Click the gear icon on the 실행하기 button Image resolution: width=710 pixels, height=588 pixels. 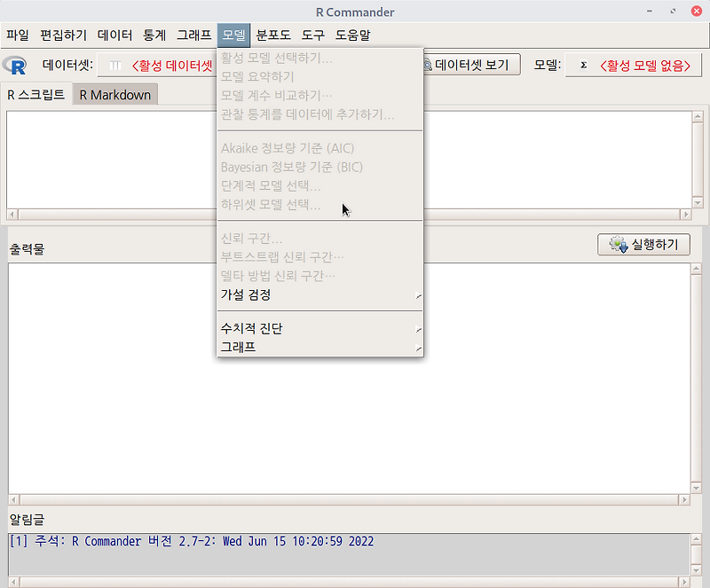[616, 245]
